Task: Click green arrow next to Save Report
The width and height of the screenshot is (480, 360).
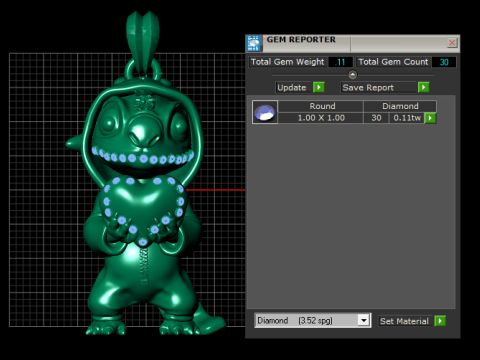Action: click(423, 87)
